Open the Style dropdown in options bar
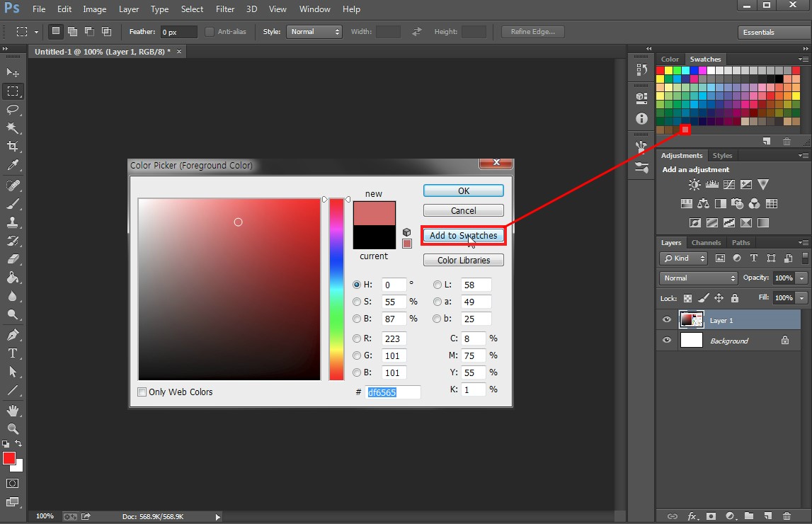This screenshot has width=812, height=524. click(x=314, y=32)
